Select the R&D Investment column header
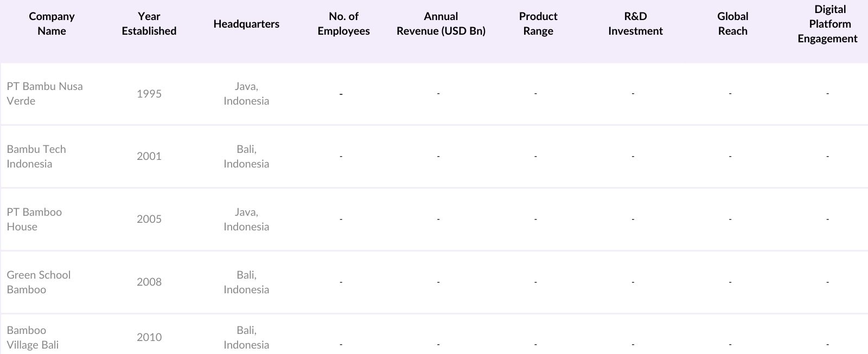 point(635,24)
